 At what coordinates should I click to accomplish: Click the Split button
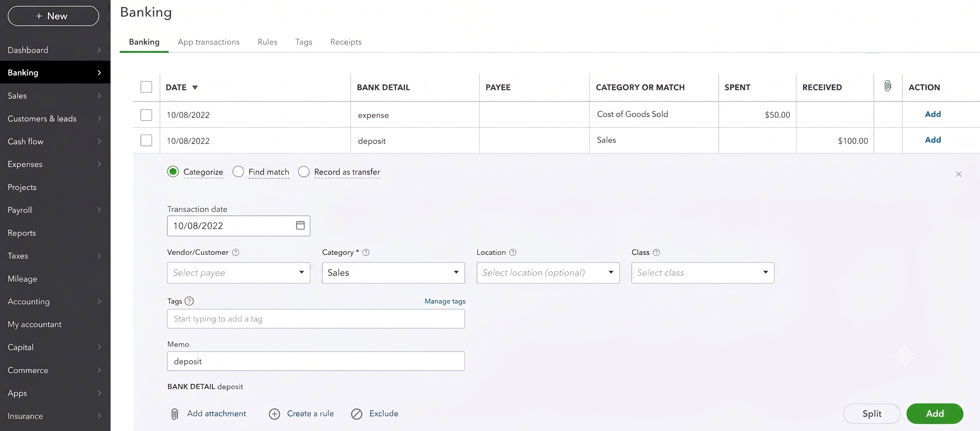(x=871, y=413)
